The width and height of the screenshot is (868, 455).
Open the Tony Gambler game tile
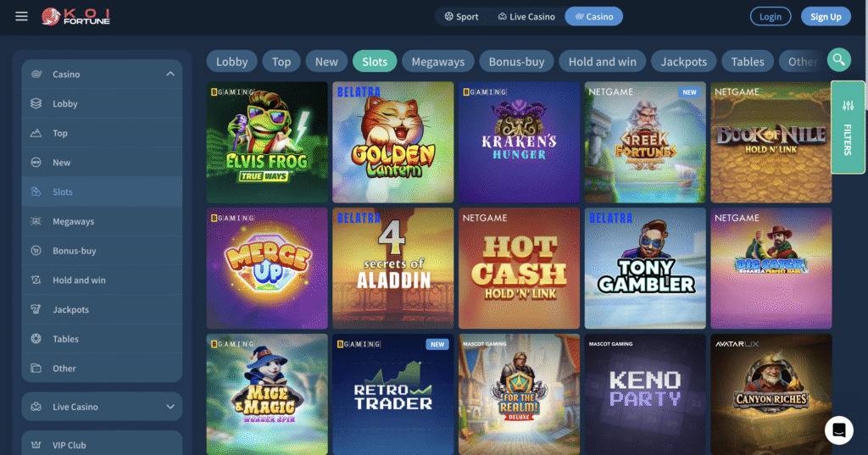pos(645,269)
